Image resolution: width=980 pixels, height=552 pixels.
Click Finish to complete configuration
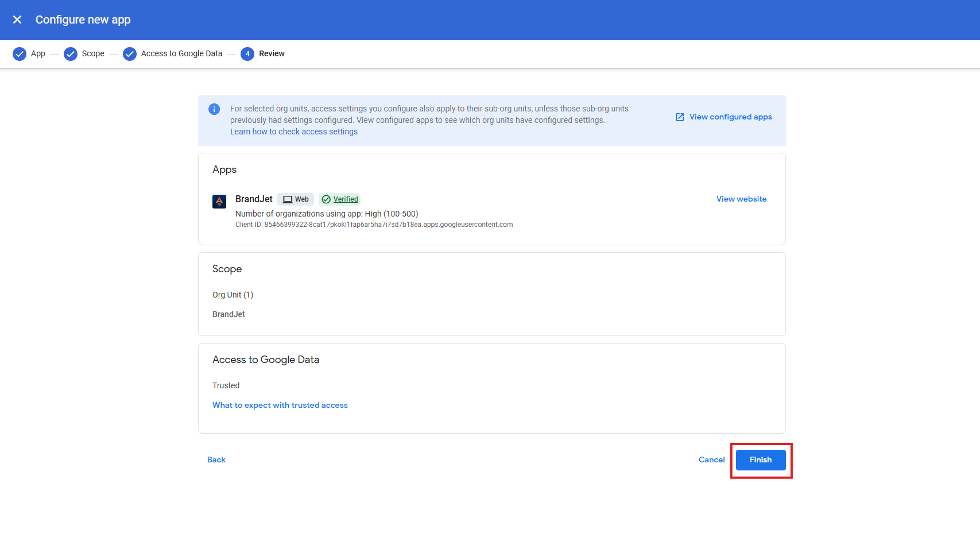click(761, 460)
